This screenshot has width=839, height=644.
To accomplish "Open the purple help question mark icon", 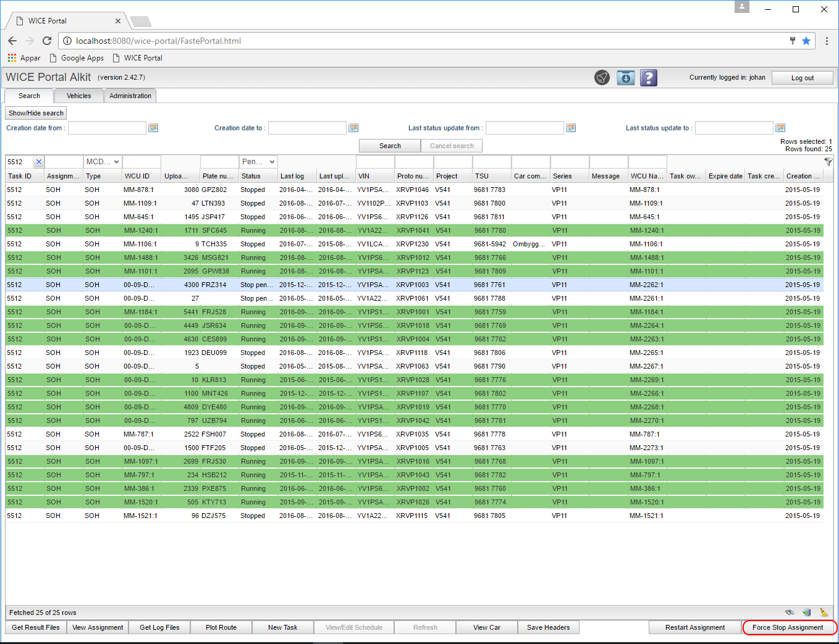I will 648,78.
